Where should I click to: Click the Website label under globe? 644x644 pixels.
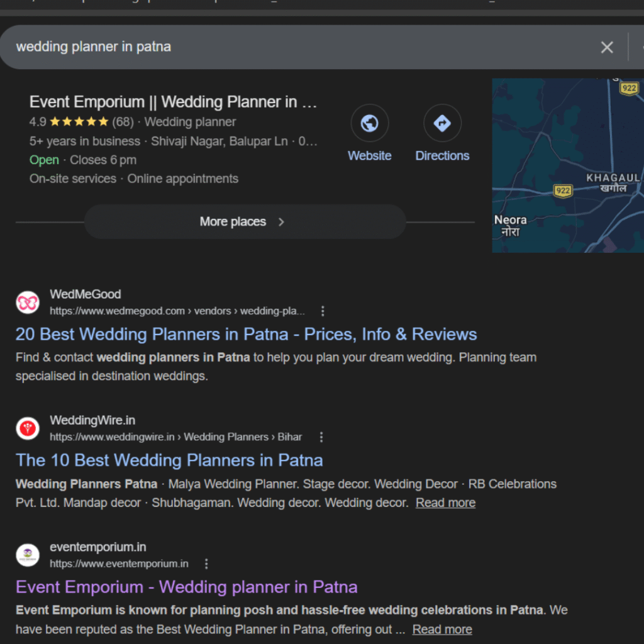click(370, 156)
